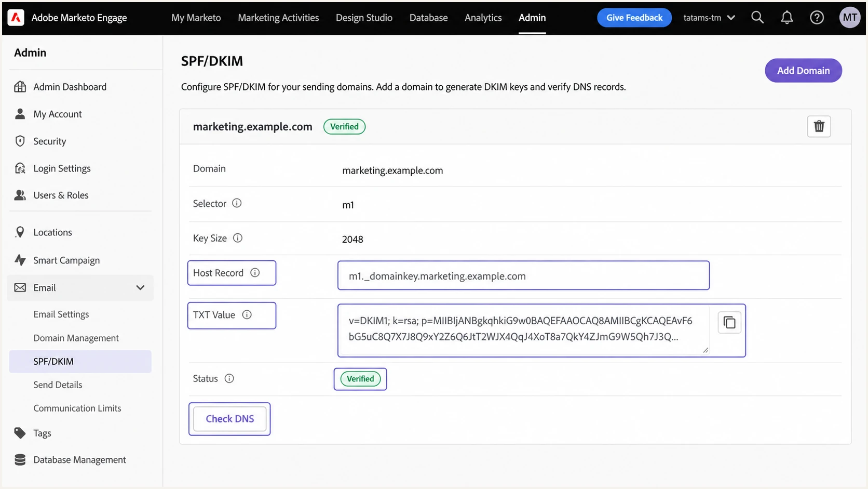Show info tooltip next to Selector
The image size is (868, 489).
[x=237, y=203]
